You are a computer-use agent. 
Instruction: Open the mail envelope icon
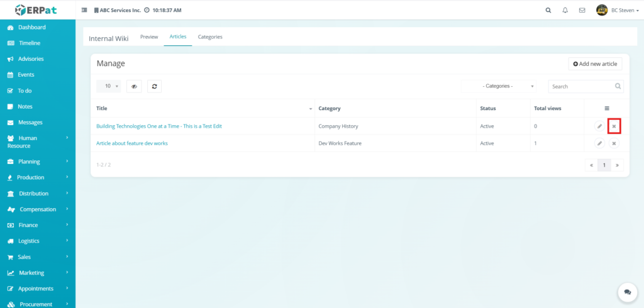582,10
